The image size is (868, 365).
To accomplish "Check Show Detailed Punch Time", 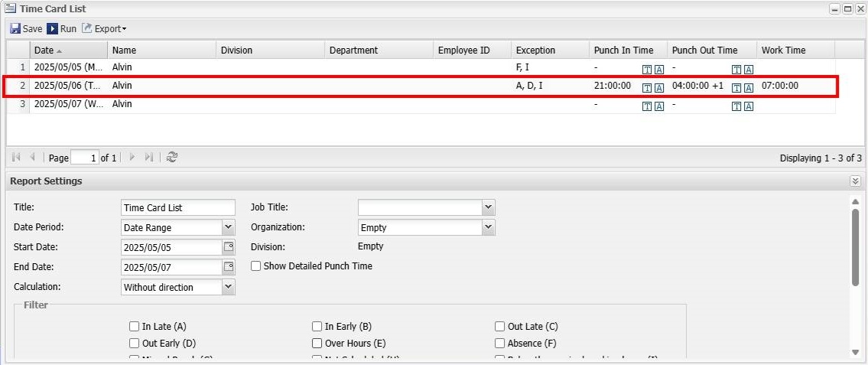I will pyautogui.click(x=255, y=266).
